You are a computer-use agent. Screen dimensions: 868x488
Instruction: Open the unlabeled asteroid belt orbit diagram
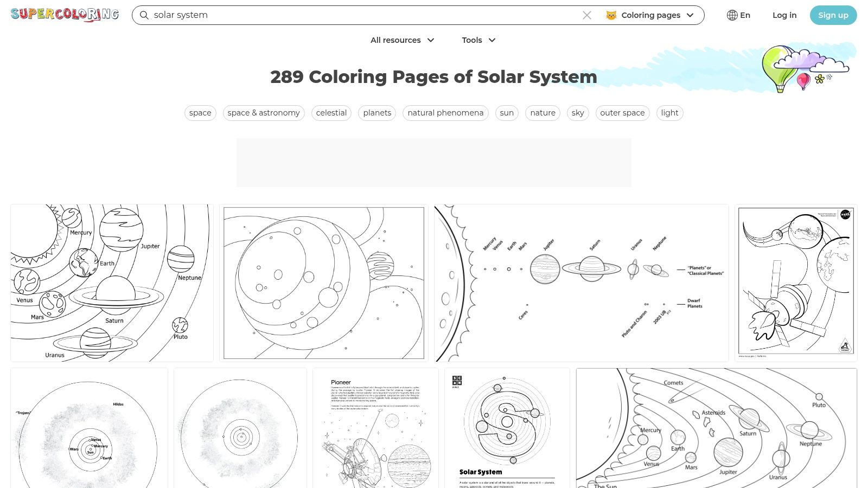(240, 428)
